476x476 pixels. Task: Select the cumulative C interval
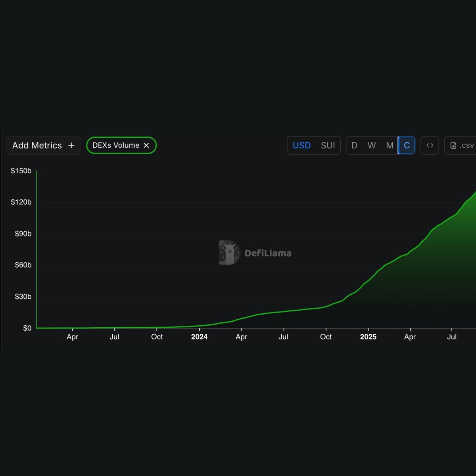tap(407, 146)
